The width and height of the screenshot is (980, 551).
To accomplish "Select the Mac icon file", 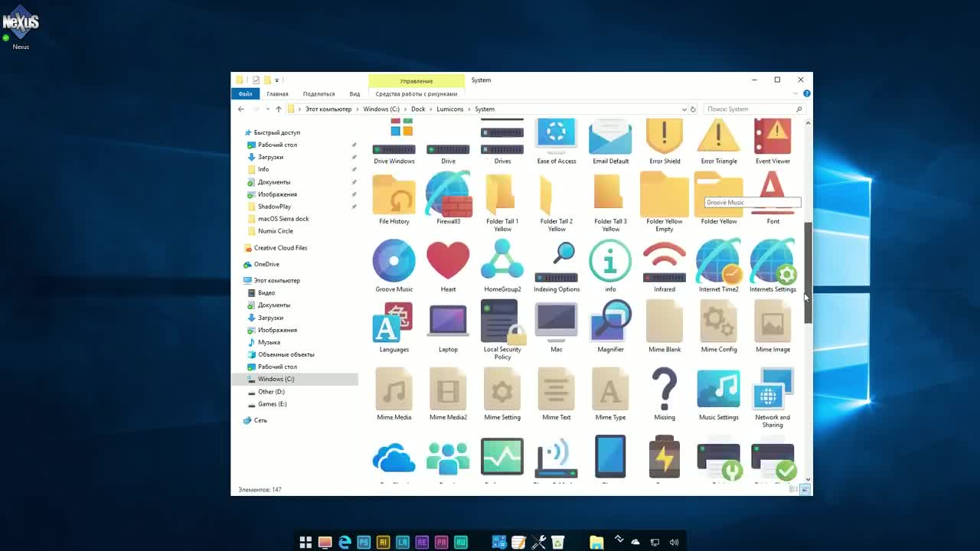I will (x=557, y=326).
